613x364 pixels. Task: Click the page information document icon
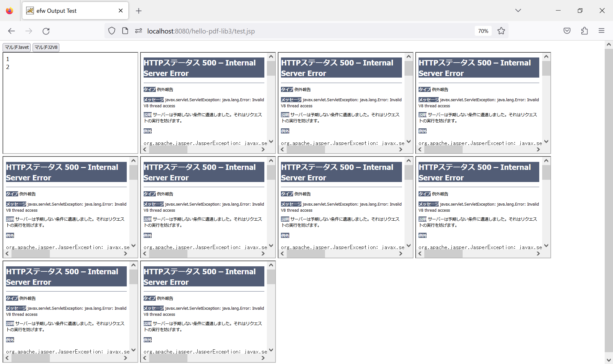coord(125,31)
